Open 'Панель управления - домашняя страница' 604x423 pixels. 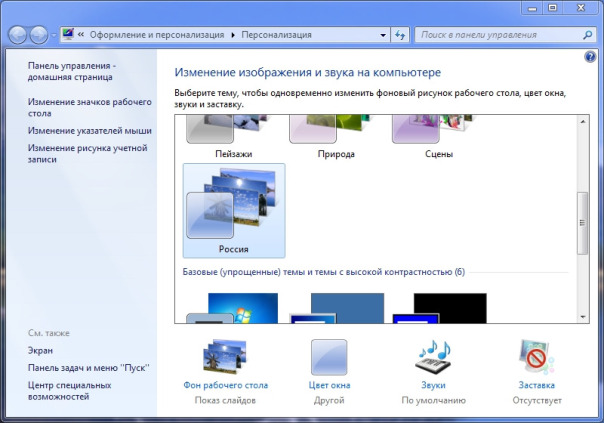tap(72, 71)
